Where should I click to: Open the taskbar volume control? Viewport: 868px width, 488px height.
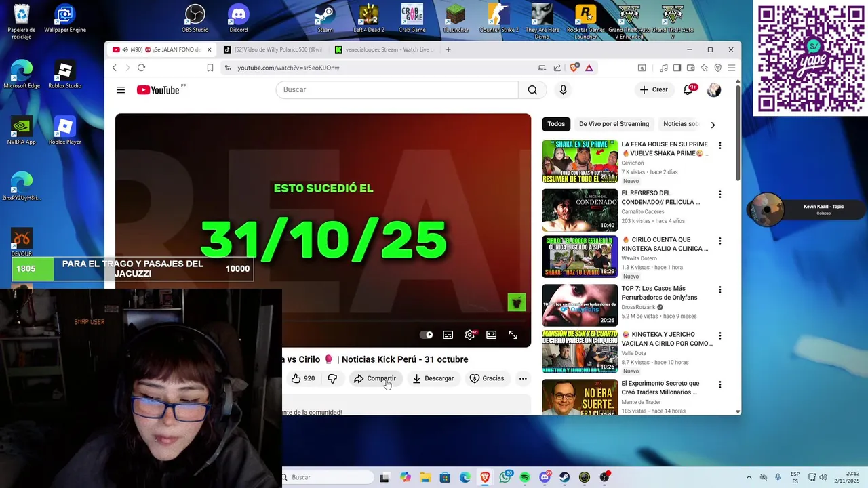pyautogui.click(x=824, y=477)
